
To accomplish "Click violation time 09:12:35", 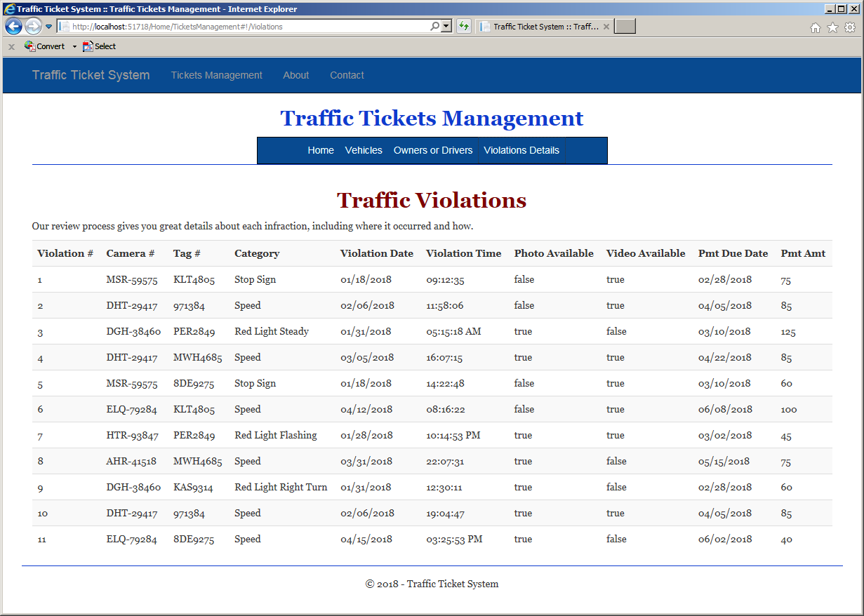I will [x=445, y=279].
